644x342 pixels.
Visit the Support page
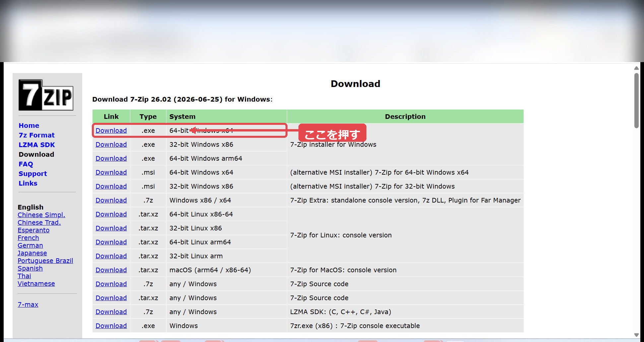[33, 174]
